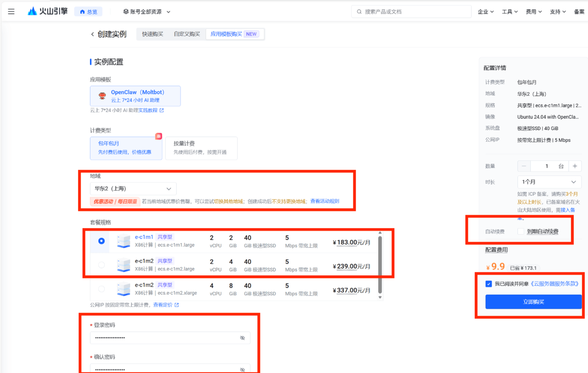
Task: Enable the 到期自动续费 checkbox
Action: pyautogui.click(x=520, y=232)
